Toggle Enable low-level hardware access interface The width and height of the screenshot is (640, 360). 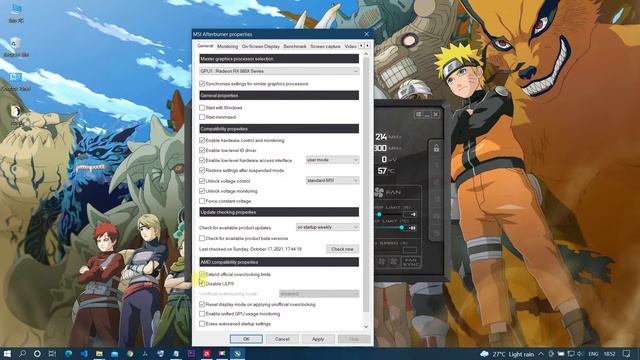click(x=202, y=160)
